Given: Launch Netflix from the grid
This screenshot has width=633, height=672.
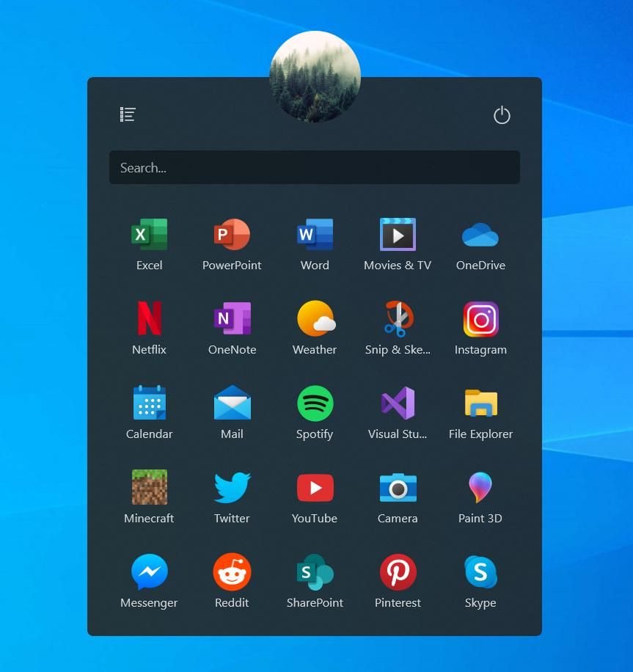Looking at the screenshot, I should 149,318.
